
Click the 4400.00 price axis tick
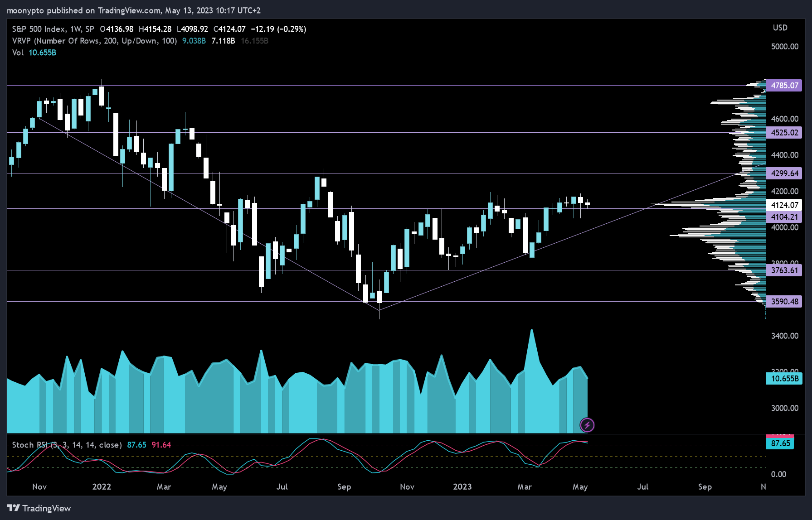pyautogui.click(x=784, y=155)
